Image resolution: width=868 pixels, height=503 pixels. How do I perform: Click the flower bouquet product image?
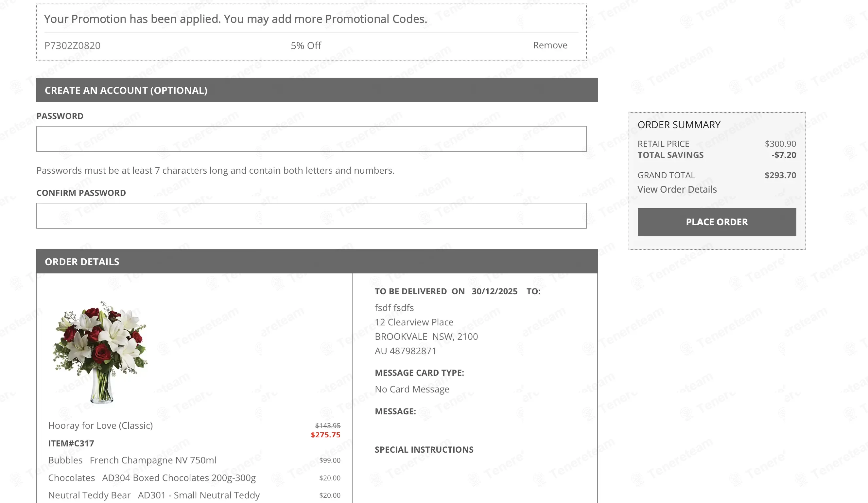(x=100, y=352)
